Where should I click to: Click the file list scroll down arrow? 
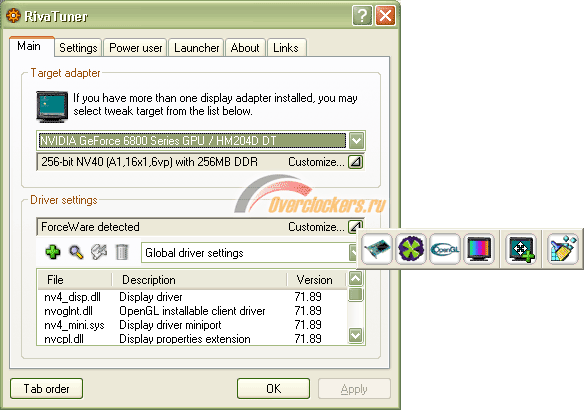[355, 335]
